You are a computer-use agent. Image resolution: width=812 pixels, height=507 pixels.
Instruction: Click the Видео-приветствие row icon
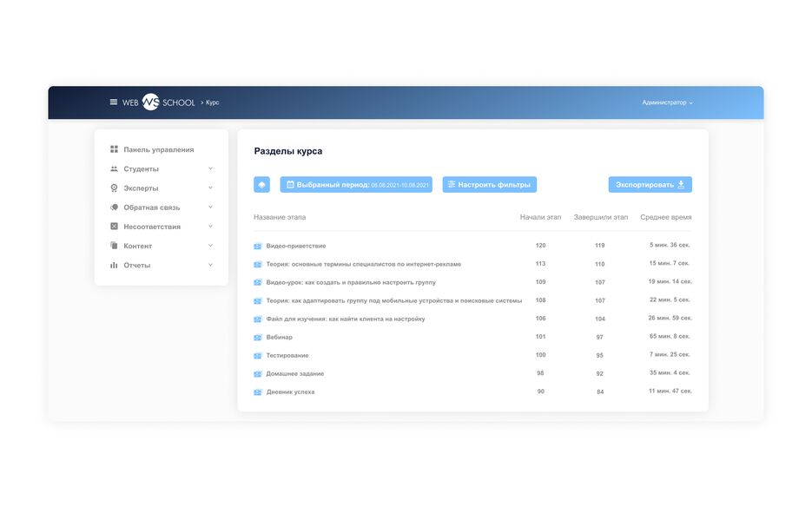(x=258, y=246)
